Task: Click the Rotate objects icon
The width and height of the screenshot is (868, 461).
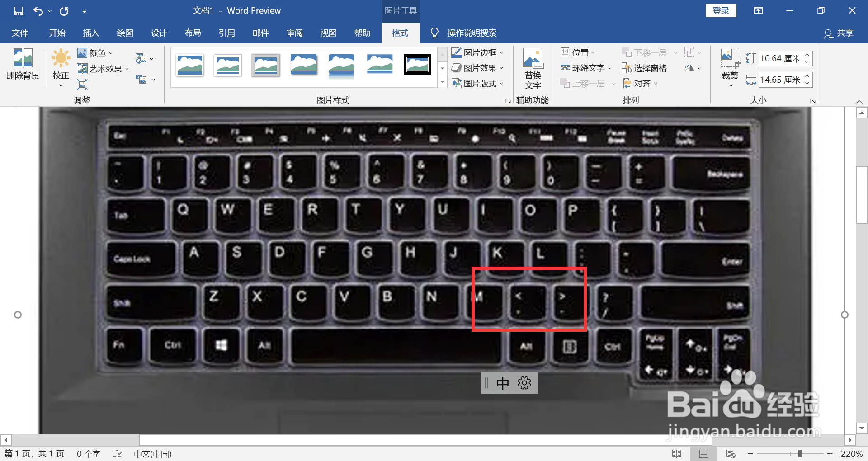Action: pos(692,68)
